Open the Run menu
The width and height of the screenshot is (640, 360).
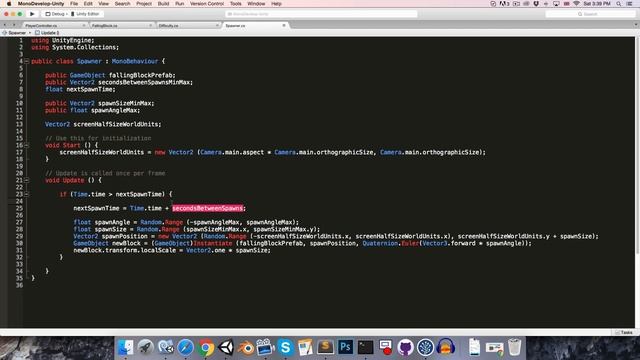pyautogui.click(x=180, y=4)
